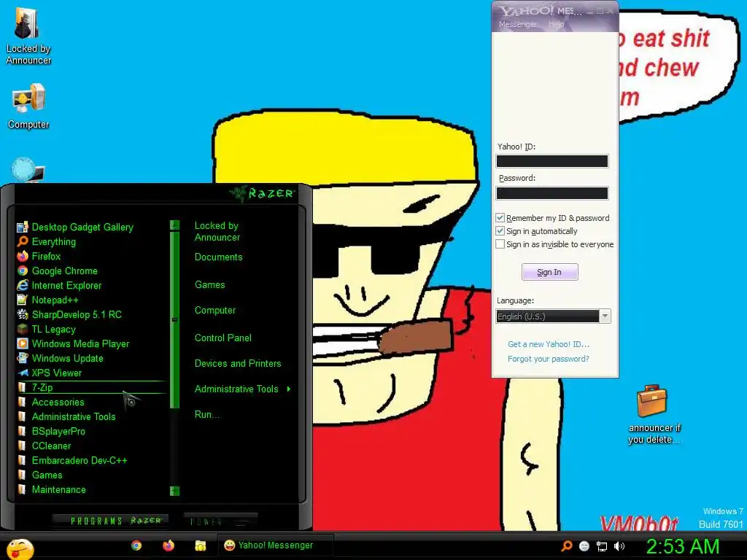
Task: Open Control Panel from start menu
Action: 223,338
